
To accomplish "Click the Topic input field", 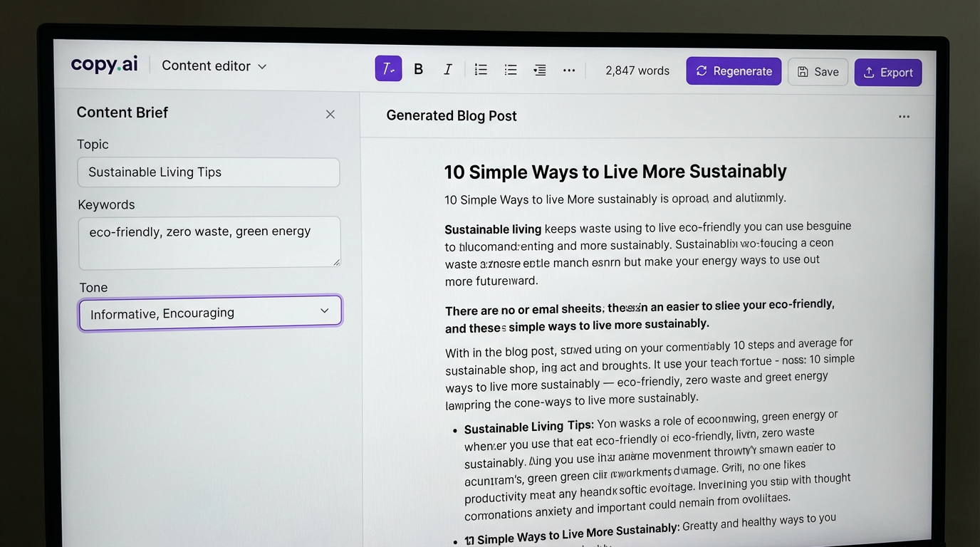I will [x=208, y=172].
